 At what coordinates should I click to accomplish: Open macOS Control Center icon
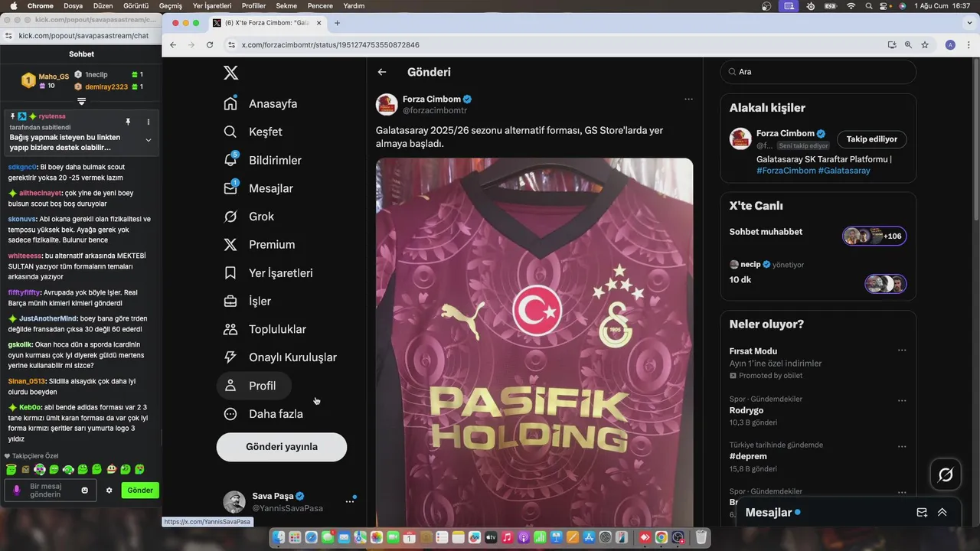(x=884, y=6)
